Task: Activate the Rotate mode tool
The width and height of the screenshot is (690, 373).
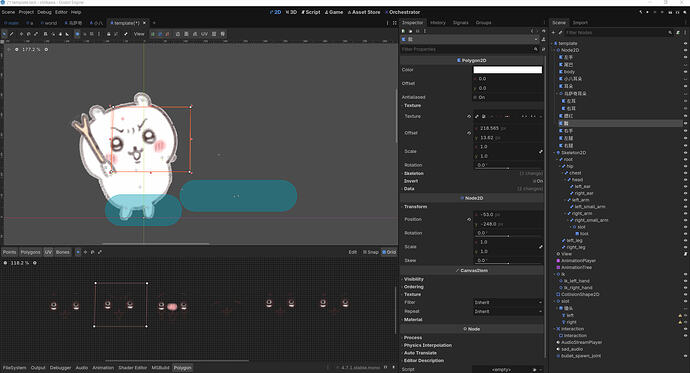Action: [x=29, y=34]
